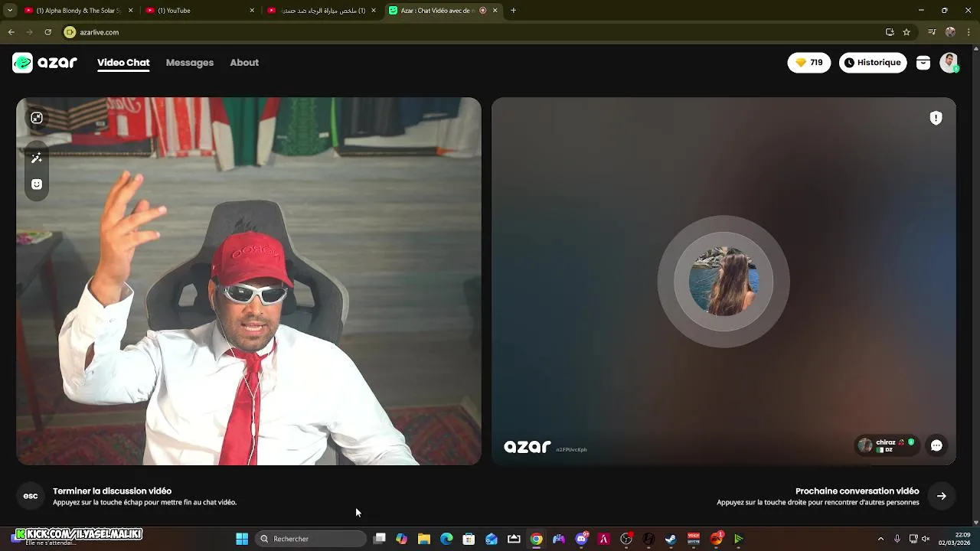Open chiraz user profile badge
Image resolution: width=980 pixels, height=551 pixels.
point(886,445)
